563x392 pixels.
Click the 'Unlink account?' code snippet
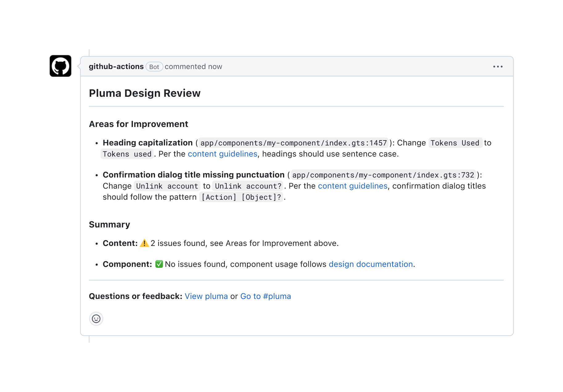248,186
